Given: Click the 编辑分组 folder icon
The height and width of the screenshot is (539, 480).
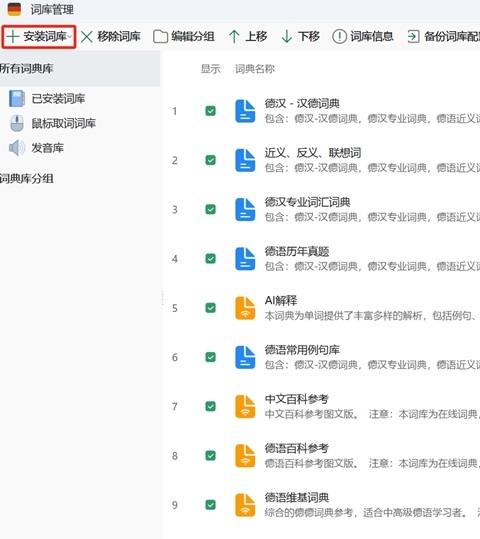Looking at the screenshot, I should pyautogui.click(x=160, y=36).
